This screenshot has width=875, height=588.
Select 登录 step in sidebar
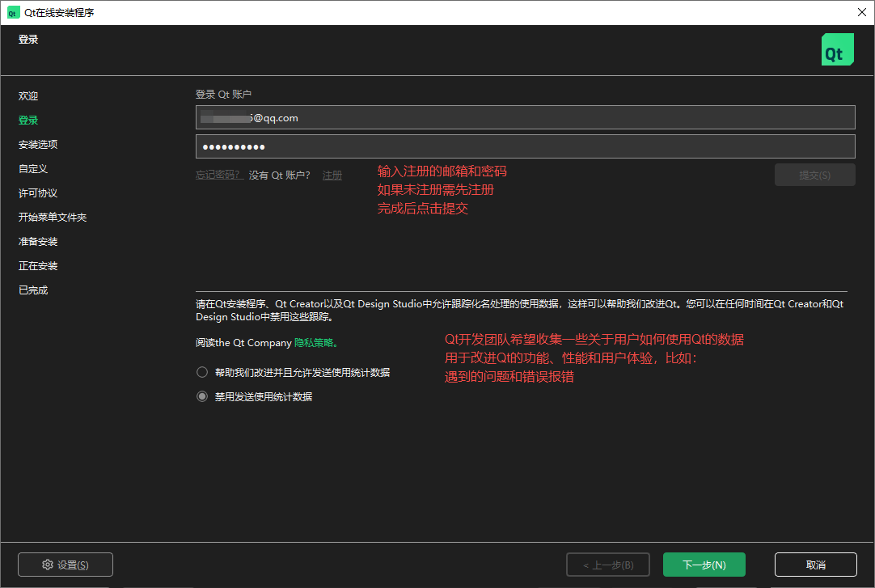click(x=28, y=120)
